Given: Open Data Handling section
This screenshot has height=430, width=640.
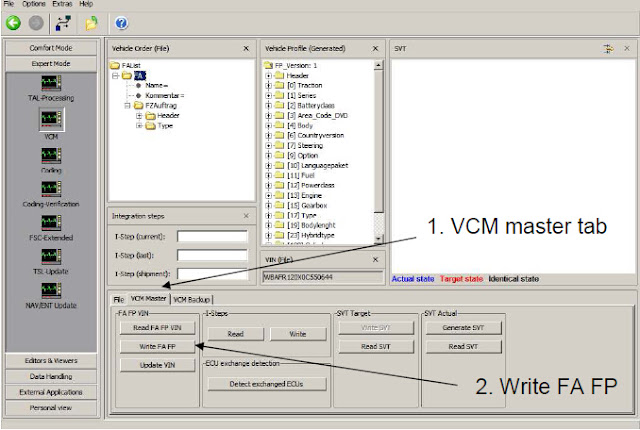Looking at the screenshot, I should coord(51,376).
